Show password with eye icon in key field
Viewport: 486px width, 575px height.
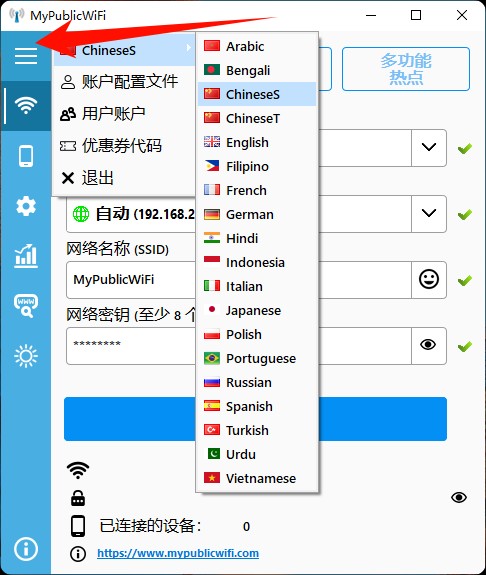(428, 345)
